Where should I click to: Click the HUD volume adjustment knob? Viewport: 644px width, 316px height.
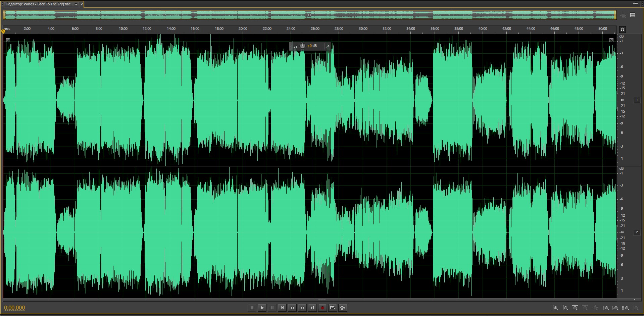[302, 46]
